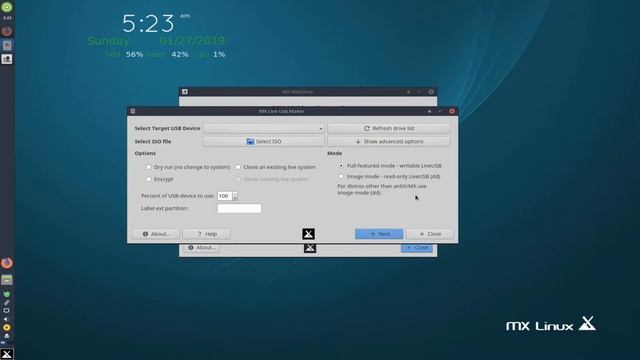The image size is (640, 360).
Task: Expand Show advanced options
Action: point(388,141)
